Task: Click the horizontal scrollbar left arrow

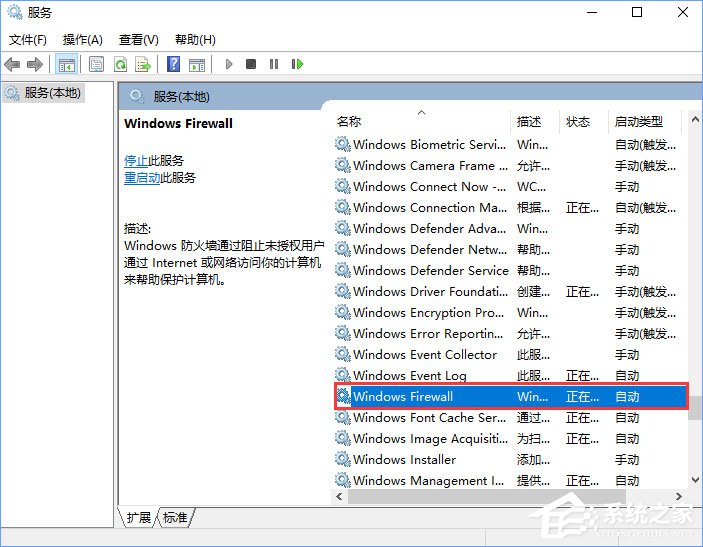Action: point(339,496)
